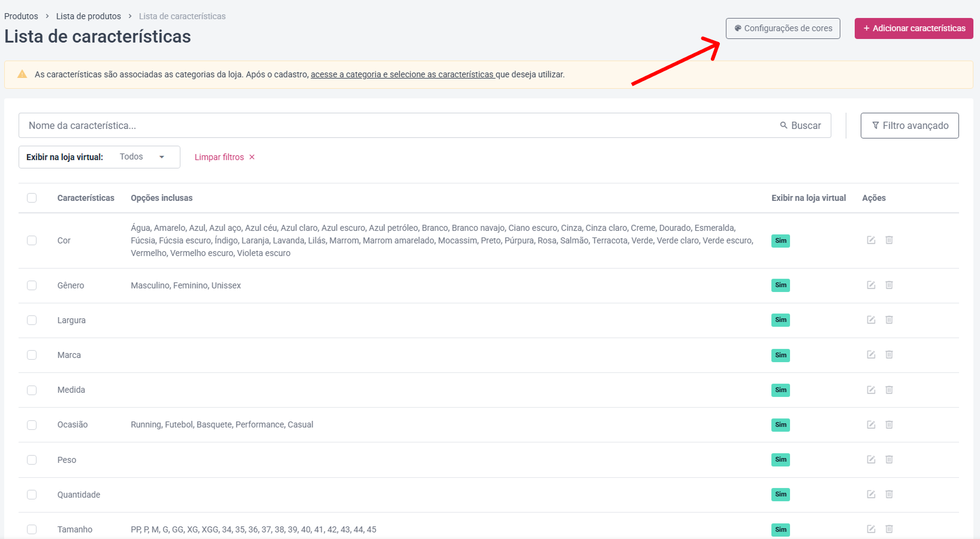Screen dimensions: 980x539
Task: Check the Cor row checkbox
Action: click(x=32, y=240)
